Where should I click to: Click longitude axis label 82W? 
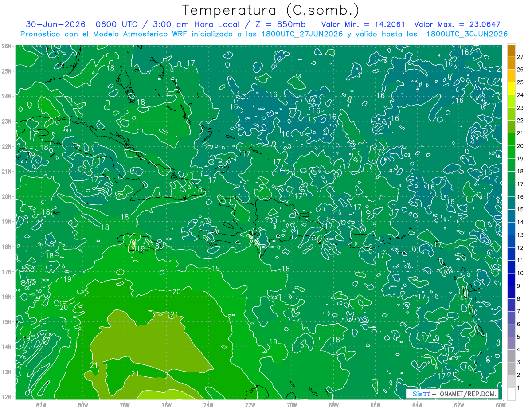tap(41, 405)
